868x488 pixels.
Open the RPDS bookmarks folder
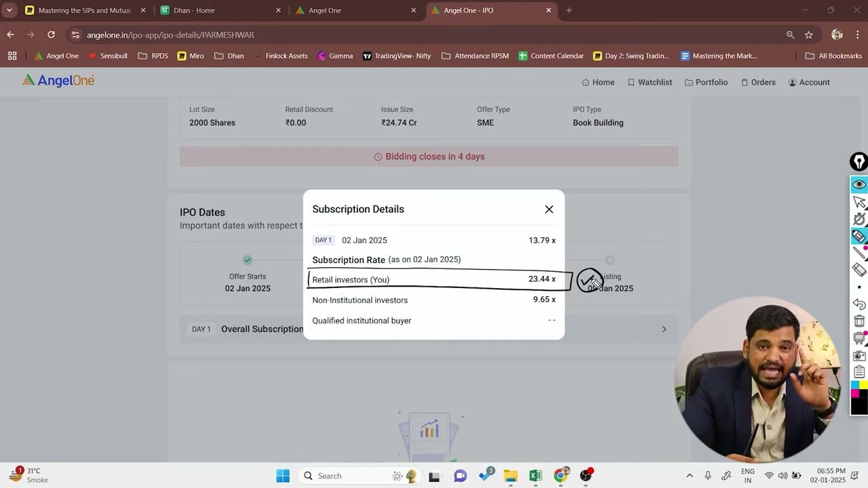pyautogui.click(x=153, y=56)
